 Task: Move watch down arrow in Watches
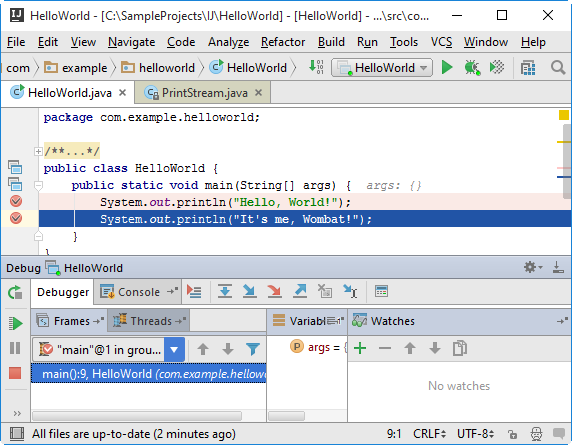[434, 348]
